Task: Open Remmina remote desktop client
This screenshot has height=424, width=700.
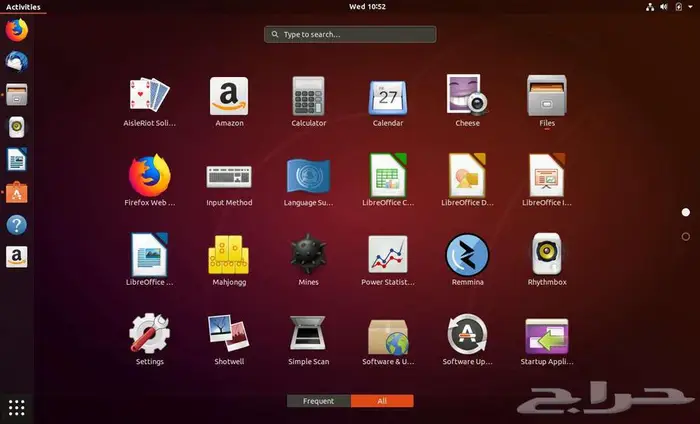Action: click(x=467, y=255)
